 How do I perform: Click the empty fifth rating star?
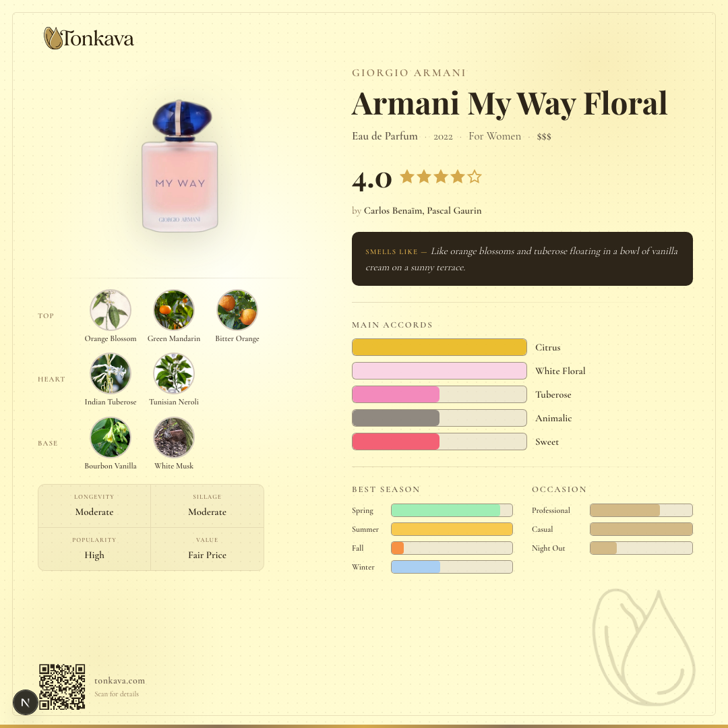475,177
